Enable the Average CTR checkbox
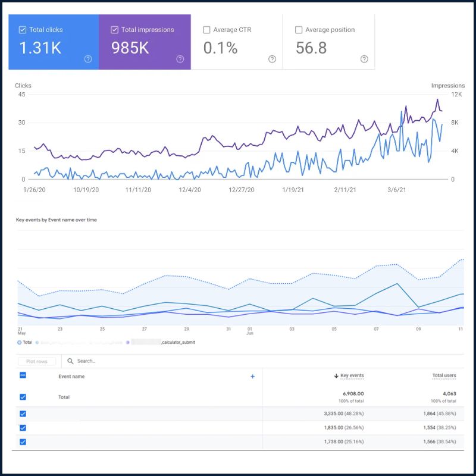 (206, 30)
